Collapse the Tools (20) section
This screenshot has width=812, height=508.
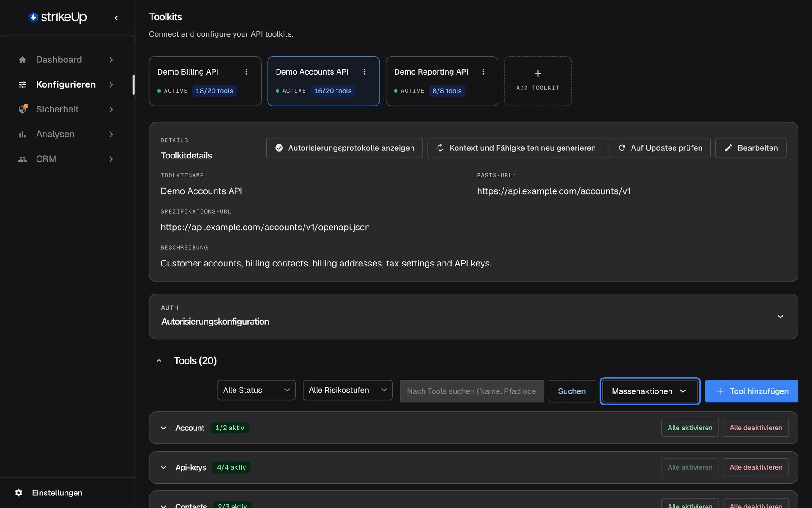coord(159,361)
